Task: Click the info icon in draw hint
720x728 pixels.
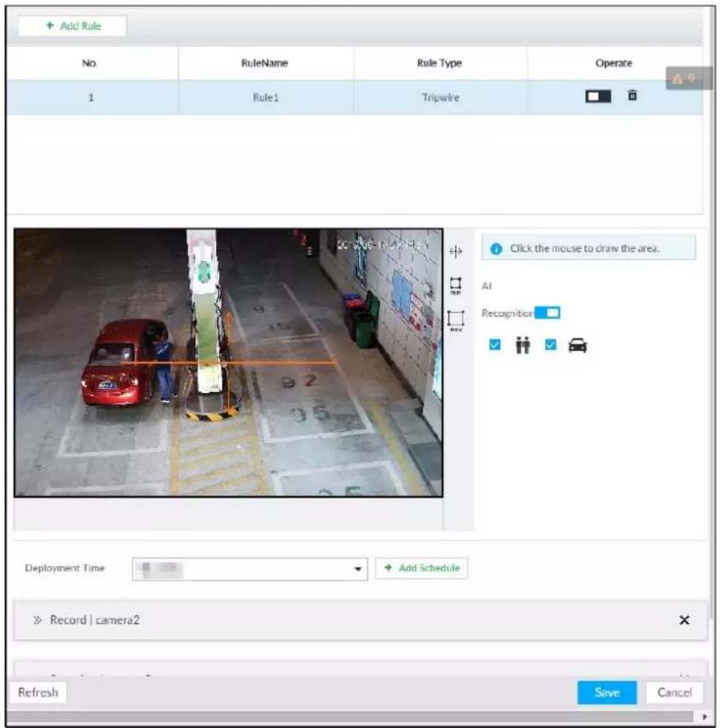Action: (x=496, y=249)
